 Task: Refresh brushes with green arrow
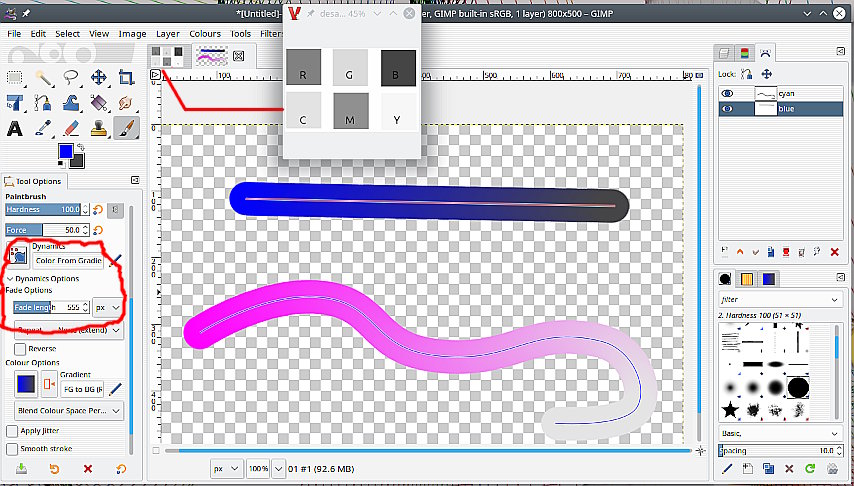tap(810, 468)
